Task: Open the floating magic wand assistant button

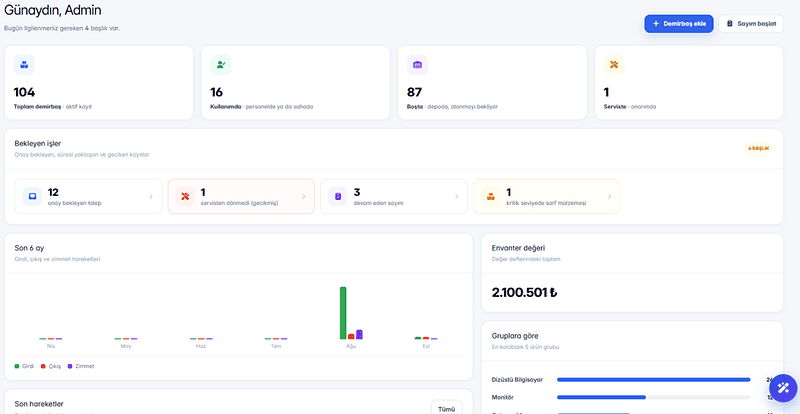Action: (x=783, y=388)
